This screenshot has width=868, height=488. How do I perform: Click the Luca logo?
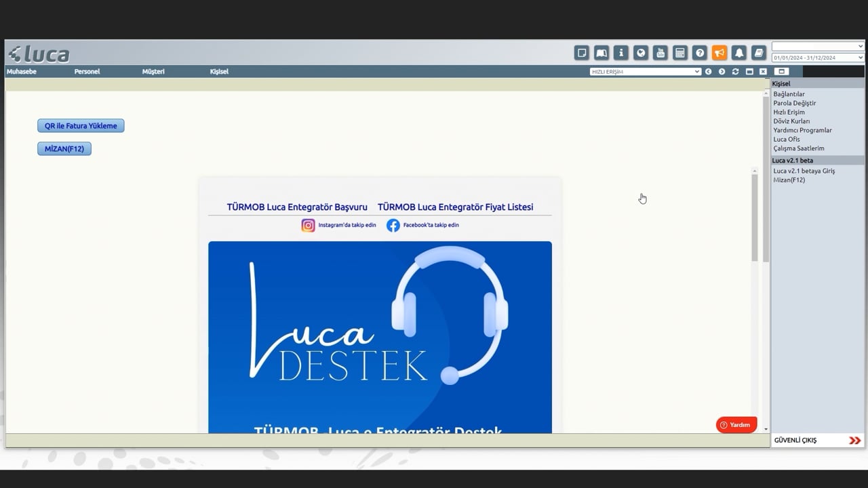click(x=39, y=54)
